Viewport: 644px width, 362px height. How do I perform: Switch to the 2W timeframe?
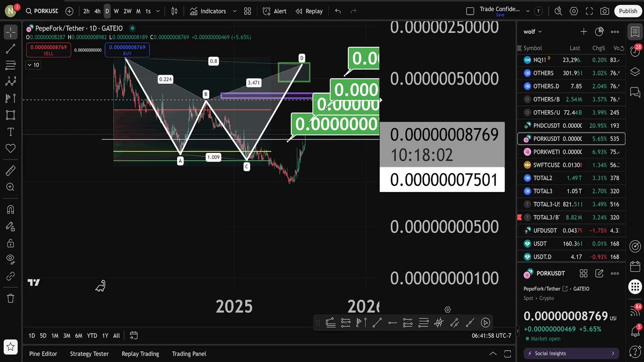(127, 11)
